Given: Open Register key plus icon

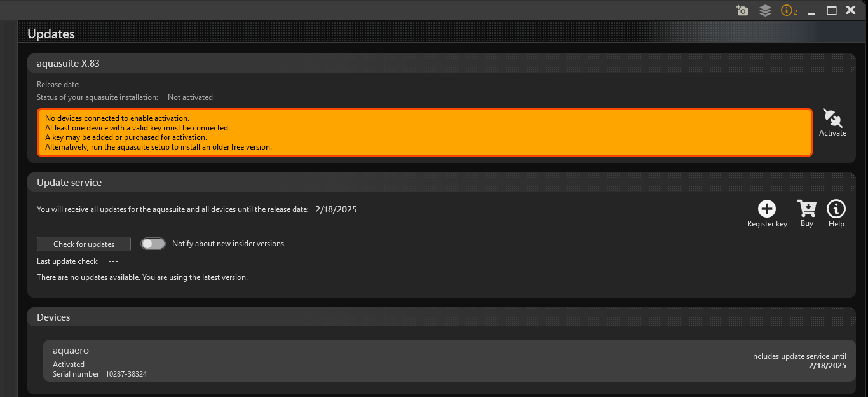Looking at the screenshot, I should tap(767, 209).
